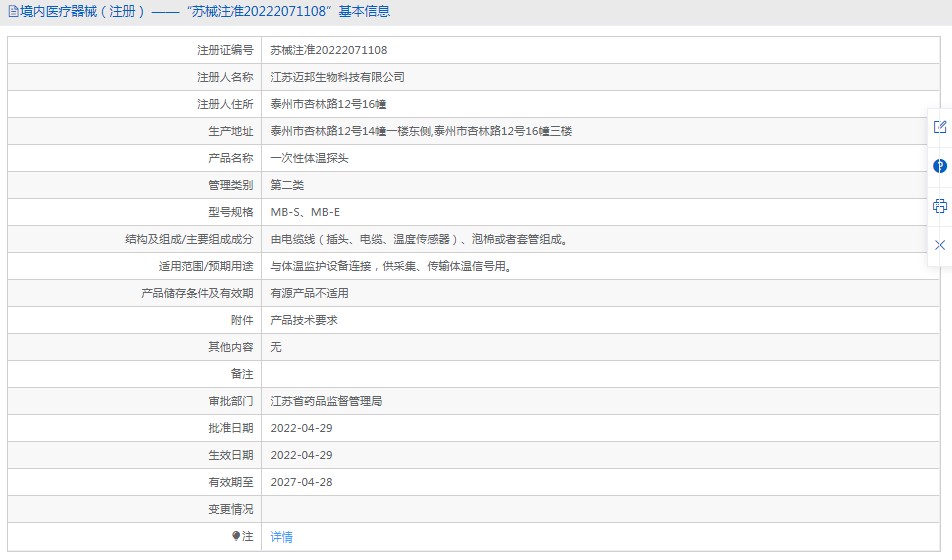The height and width of the screenshot is (560, 952).
Task: Click the 有效期至 date 2027-04-28
Action: (x=301, y=482)
